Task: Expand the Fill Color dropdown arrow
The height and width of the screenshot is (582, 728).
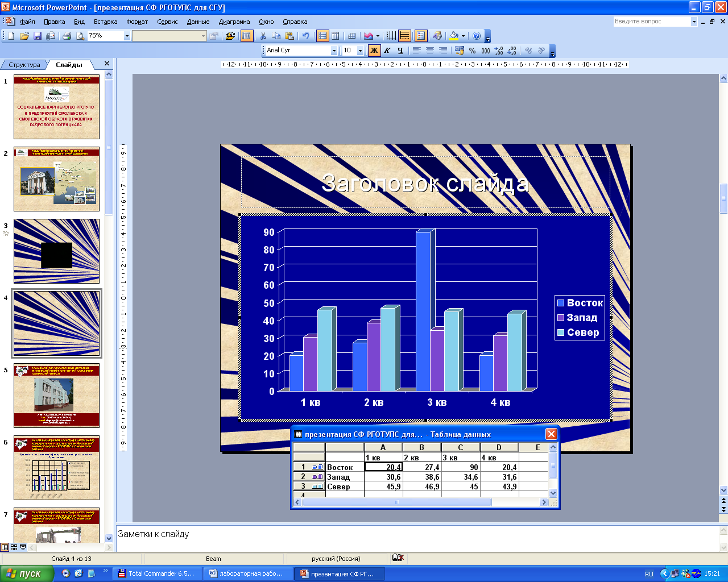Action: pyautogui.click(x=463, y=36)
